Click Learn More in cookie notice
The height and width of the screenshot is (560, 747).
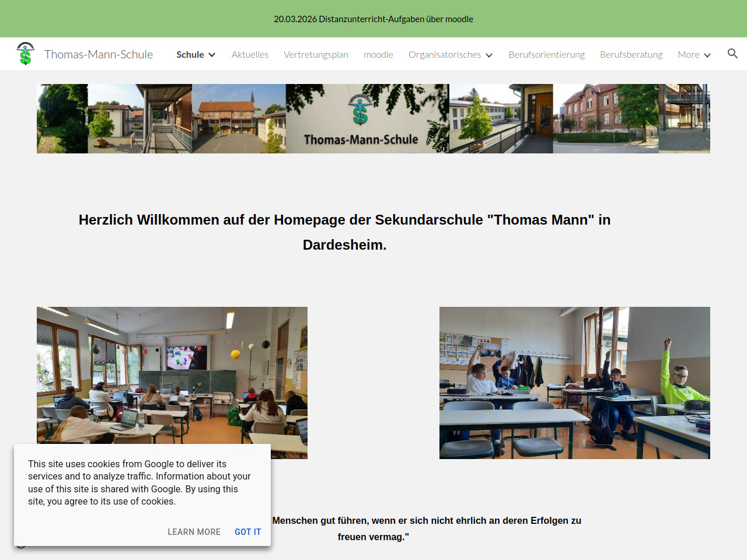point(194,532)
